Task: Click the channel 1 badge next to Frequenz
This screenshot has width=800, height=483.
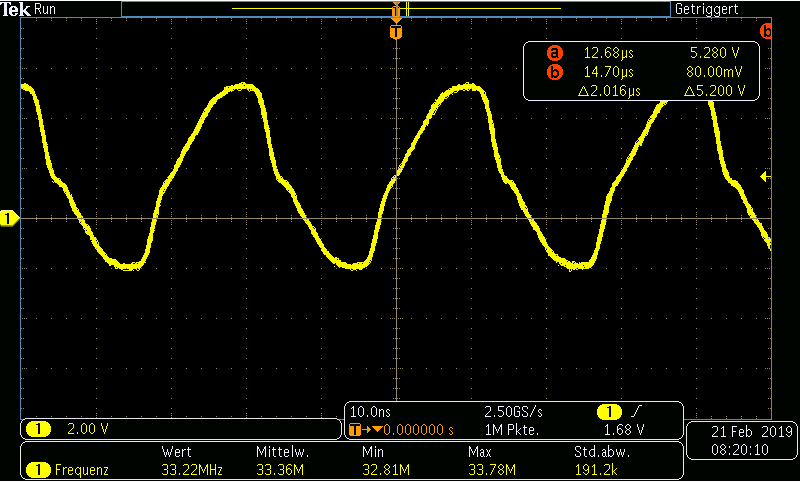Action: [x=38, y=470]
